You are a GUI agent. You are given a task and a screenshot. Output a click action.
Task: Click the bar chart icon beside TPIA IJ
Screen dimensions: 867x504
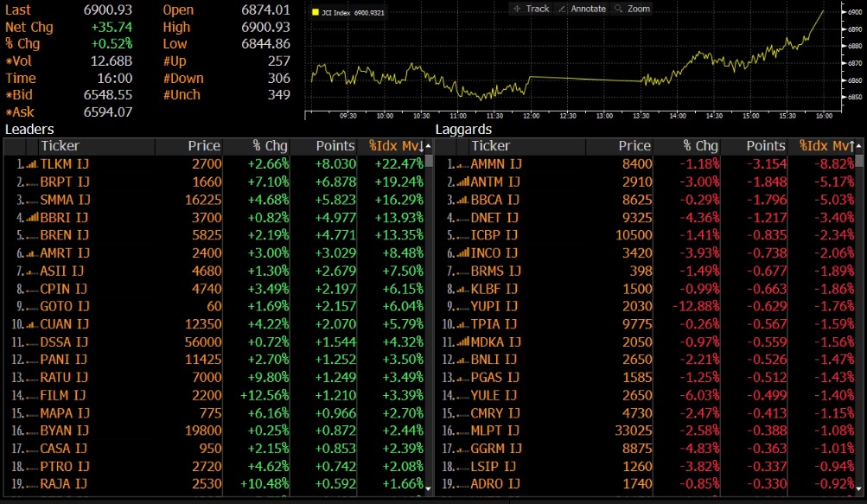coord(462,324)
